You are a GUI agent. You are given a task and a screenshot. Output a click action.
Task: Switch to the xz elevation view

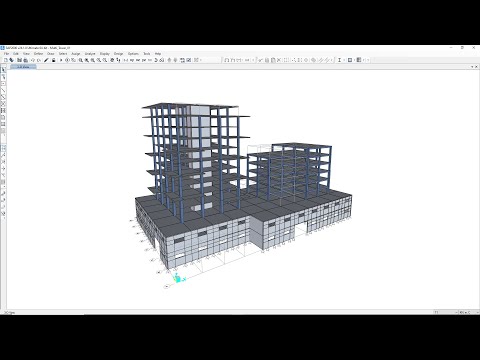click(x=138, y=60)
